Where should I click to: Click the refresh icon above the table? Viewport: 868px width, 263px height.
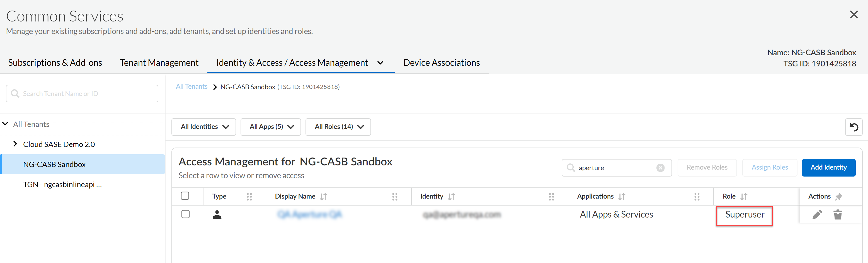pyautogui.click(x=854, y=127)
